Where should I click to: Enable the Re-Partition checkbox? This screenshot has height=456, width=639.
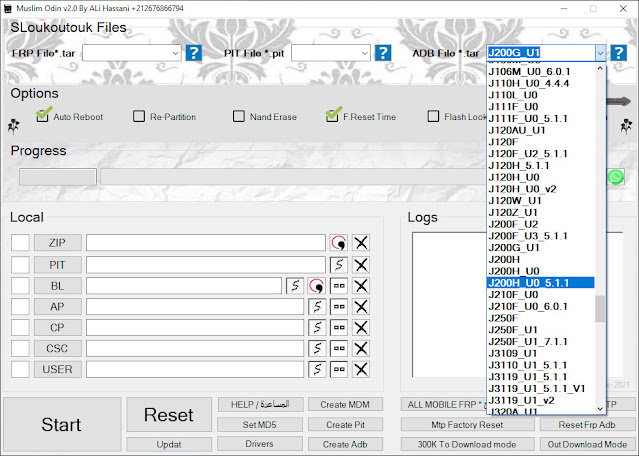click(139, 116)
